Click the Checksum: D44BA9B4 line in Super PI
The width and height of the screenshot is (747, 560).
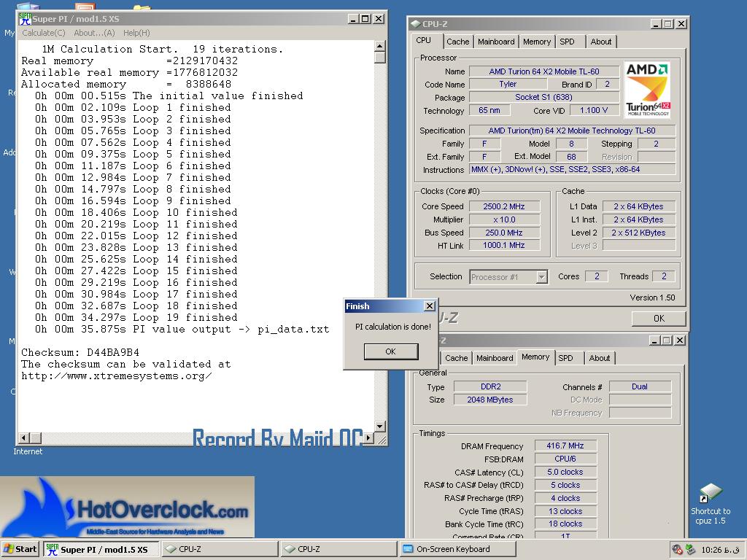click(x=80, y=352)
